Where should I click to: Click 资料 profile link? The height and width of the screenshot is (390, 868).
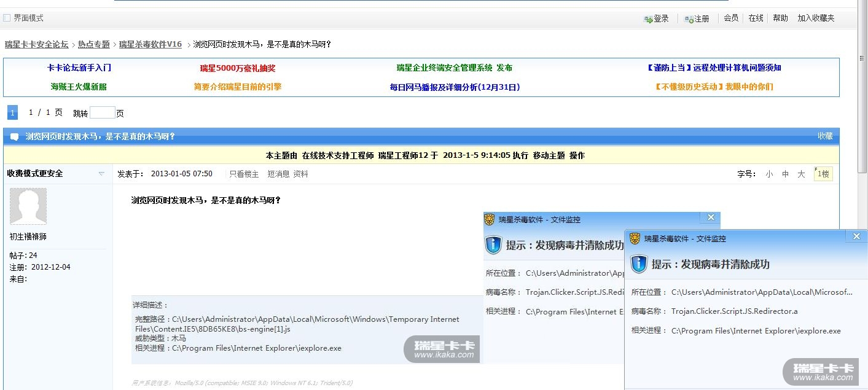click(x=300, y=174)
